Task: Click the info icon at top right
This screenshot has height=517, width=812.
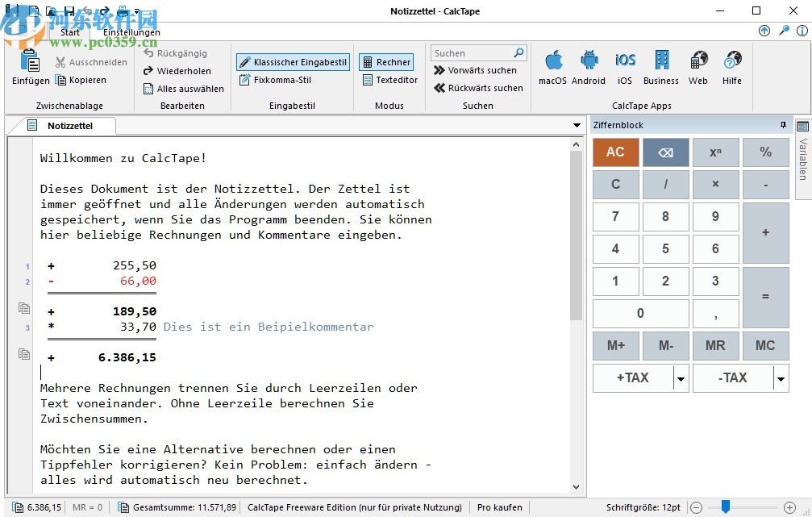Action: (802, 31)
